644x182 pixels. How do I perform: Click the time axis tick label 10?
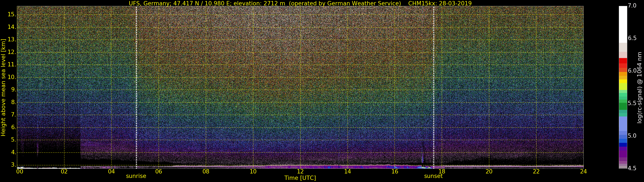coord(253,172)
